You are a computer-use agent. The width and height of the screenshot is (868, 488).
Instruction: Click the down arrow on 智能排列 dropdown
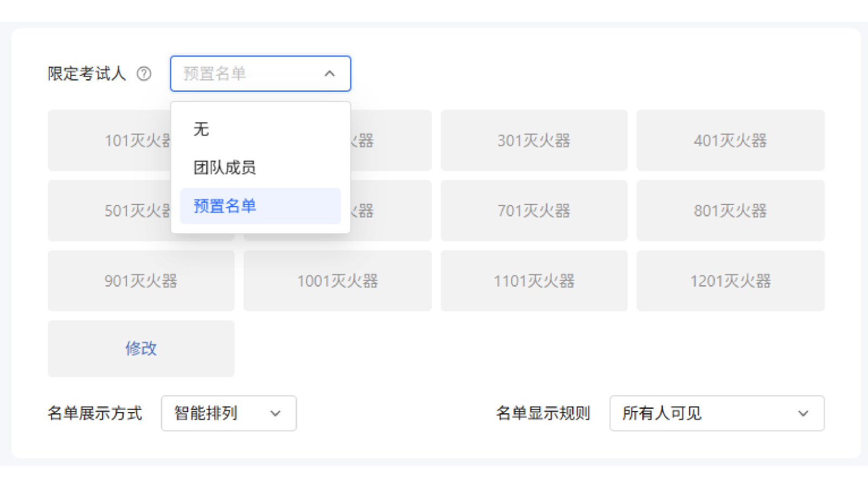(275, 414)
